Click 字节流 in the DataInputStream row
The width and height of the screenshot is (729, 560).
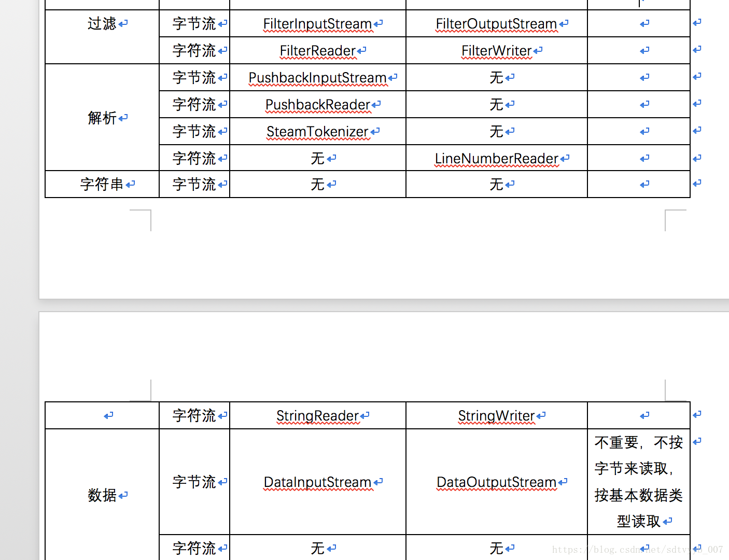coord(194,482)
